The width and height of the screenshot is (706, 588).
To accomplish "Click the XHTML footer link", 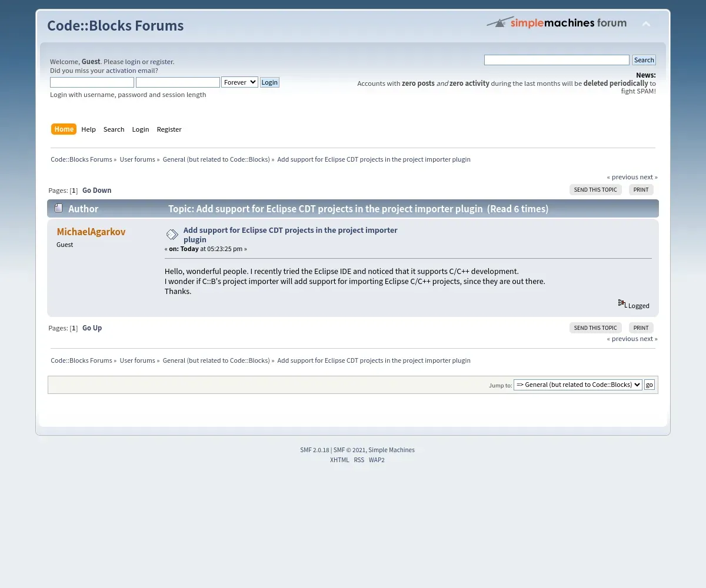I will (339, 460).
